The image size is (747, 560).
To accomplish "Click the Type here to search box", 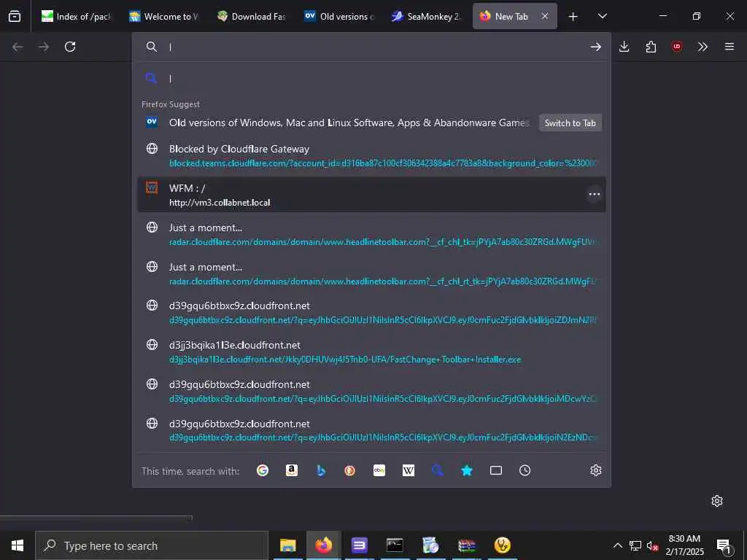I will [x=152, y=545].
